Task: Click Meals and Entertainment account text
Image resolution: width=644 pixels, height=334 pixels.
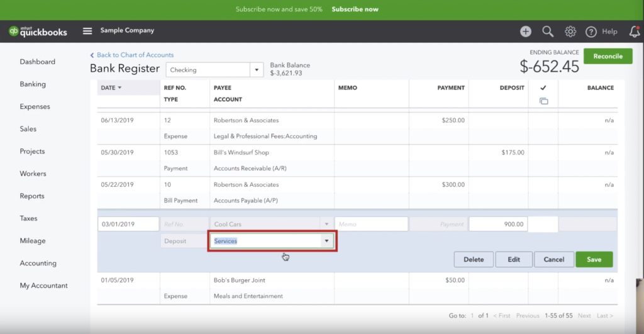Action: click(248, 296)
